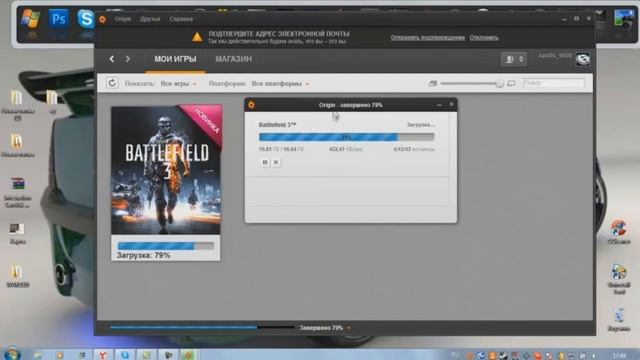Expand the Завершено 79% download queue arrow

click(x=349, y=328)
